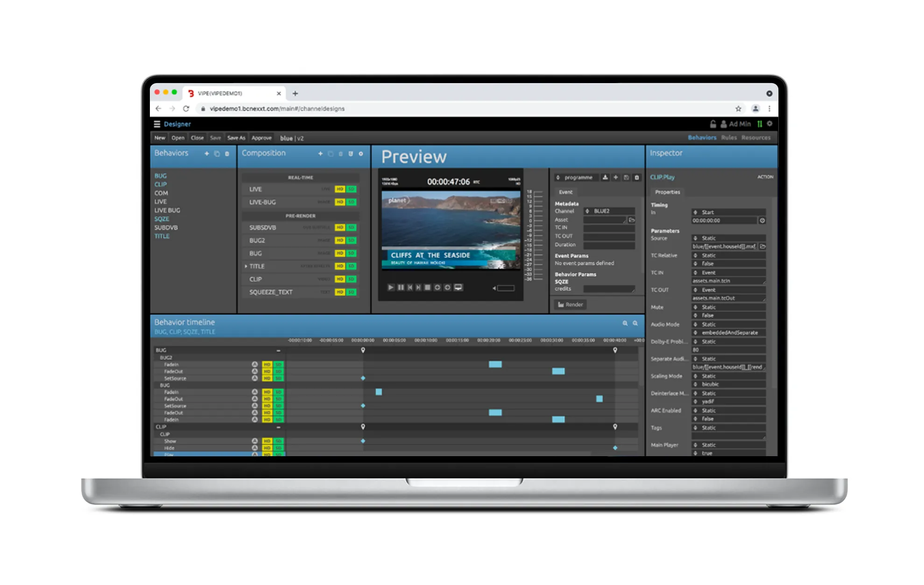This screenshot has height=585, width=924.
Task: Stop preview playback
Action: coord(427,288)
